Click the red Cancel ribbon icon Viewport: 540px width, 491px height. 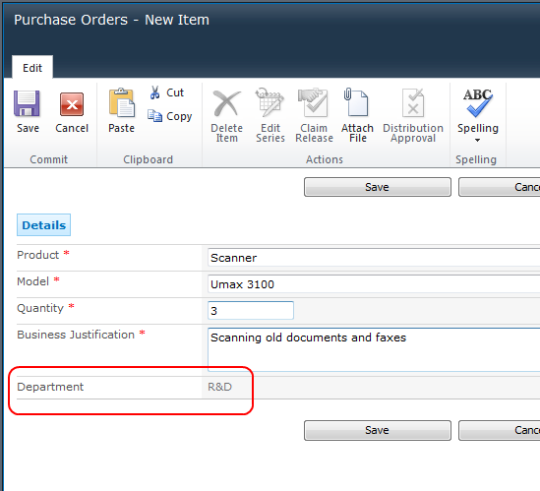pos(72,104)
